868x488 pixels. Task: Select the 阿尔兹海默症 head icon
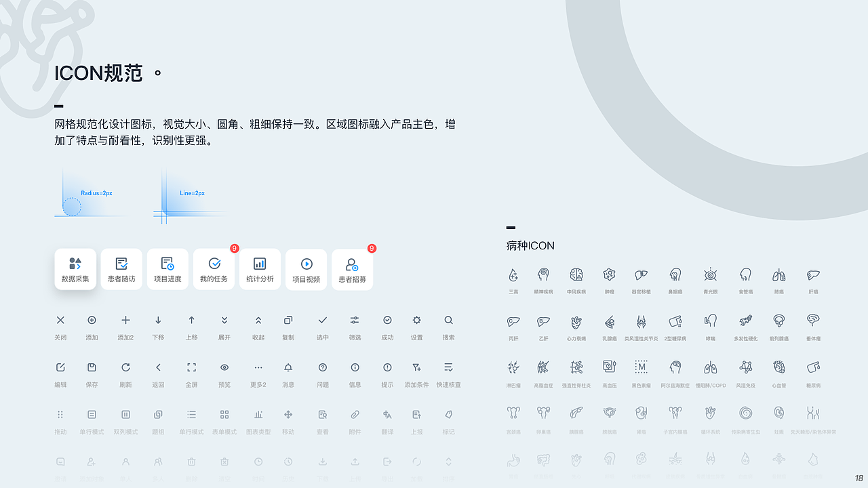pyautogui.click(x=675, y=367)
